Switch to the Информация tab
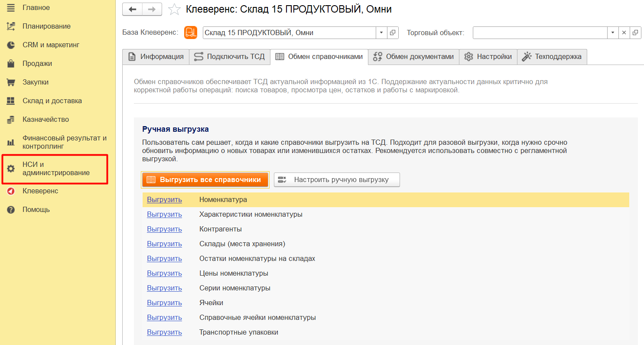The height and width of the screenshot is (345, 644). coord(156,57)
